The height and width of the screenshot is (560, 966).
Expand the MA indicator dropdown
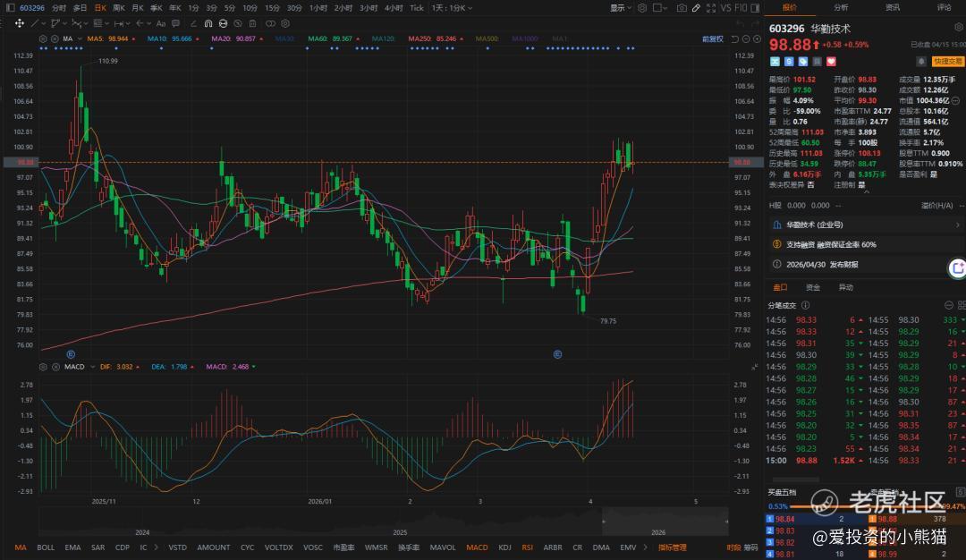tap(67, 39)
